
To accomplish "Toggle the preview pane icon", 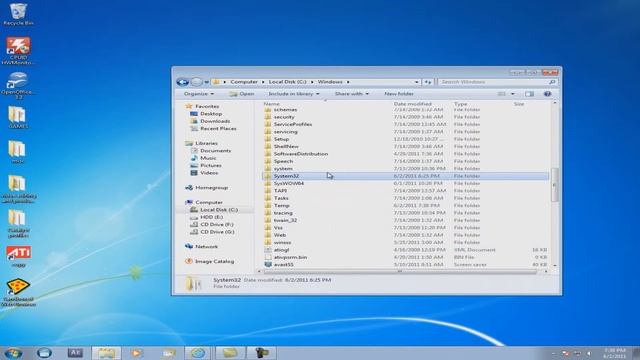I will [x=529, y=94].
